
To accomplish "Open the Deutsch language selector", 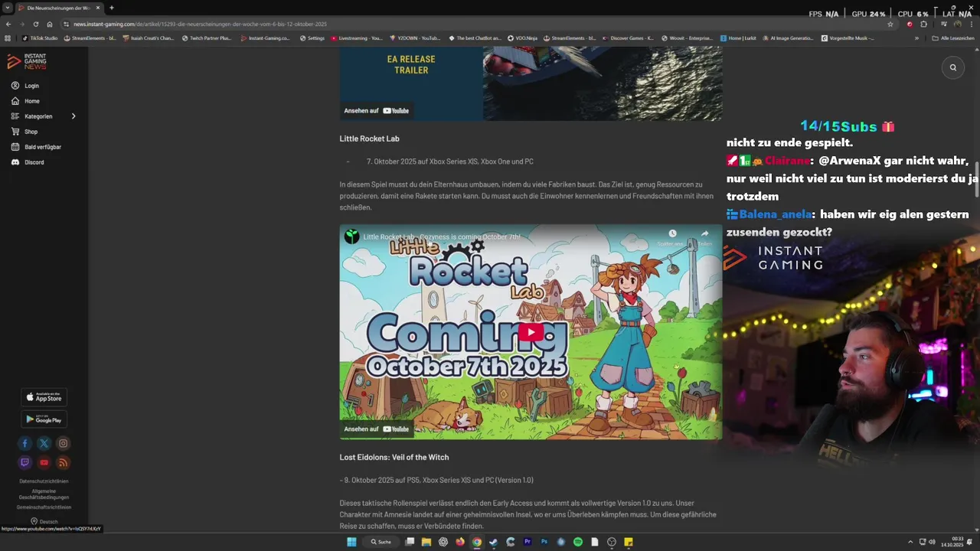I will click(x=44, y=521).
